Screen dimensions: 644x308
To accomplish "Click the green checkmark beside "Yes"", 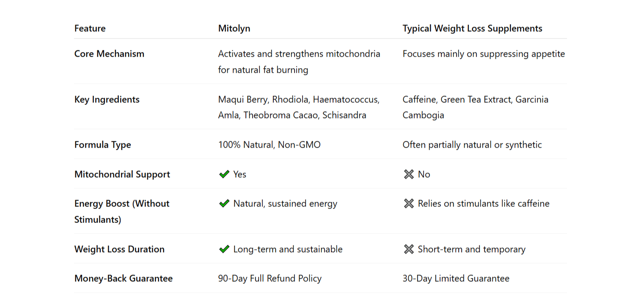I will 224,174.
